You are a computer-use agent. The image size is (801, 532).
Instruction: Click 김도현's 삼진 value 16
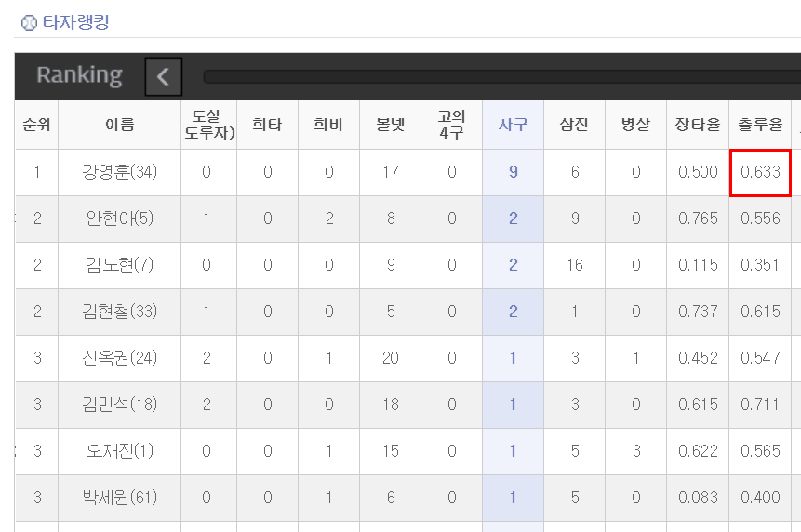(x=574, y=265)
